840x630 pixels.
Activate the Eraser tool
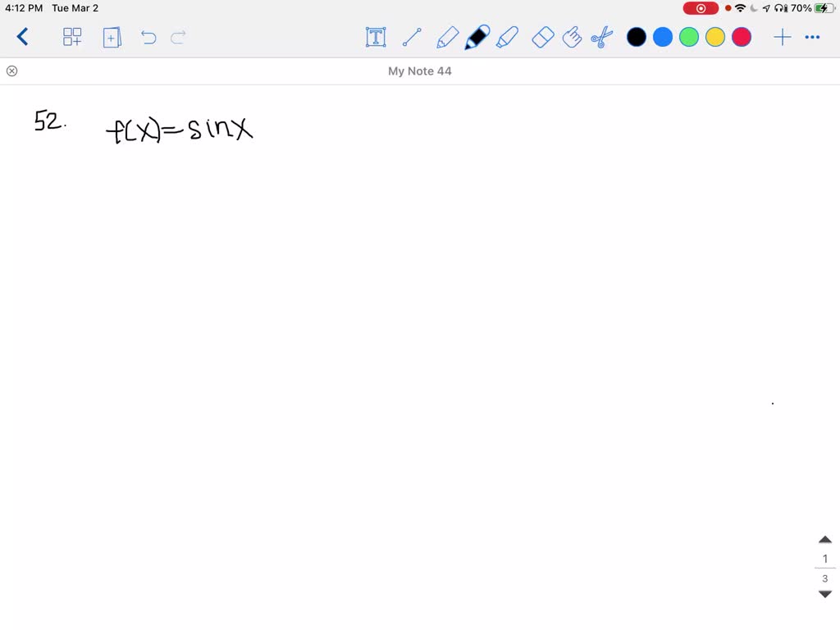[x=542, y=37]
